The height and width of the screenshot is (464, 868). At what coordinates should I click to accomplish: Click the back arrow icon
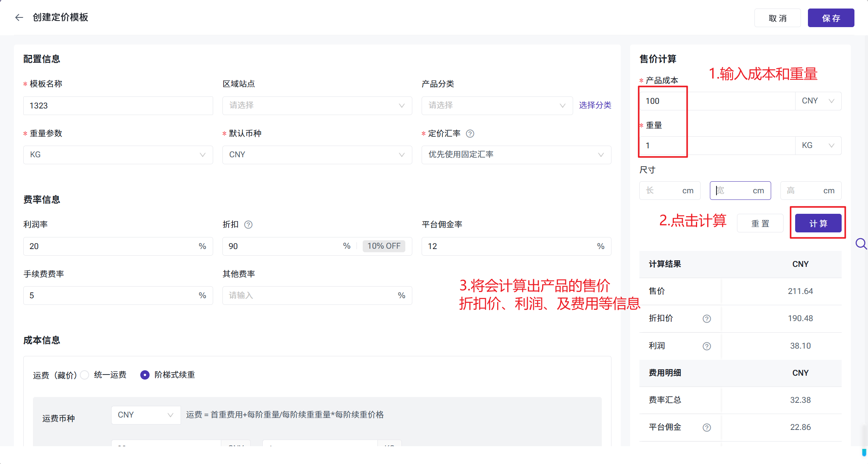click(19, 17)
